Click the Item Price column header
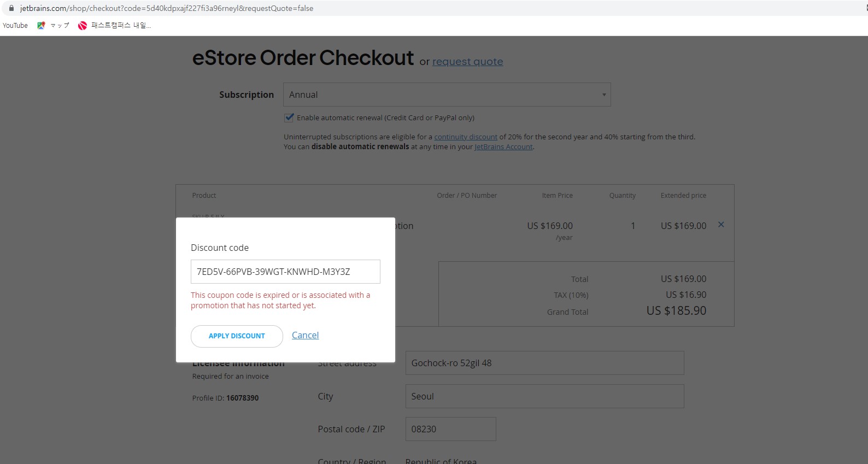 tap(557, 195)
